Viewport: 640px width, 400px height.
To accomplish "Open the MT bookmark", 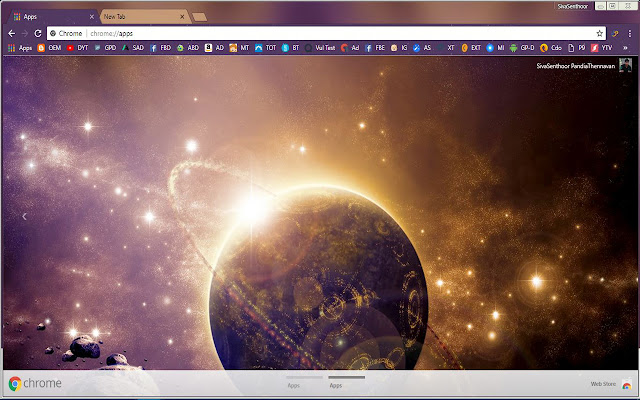I will pos(239,48).
